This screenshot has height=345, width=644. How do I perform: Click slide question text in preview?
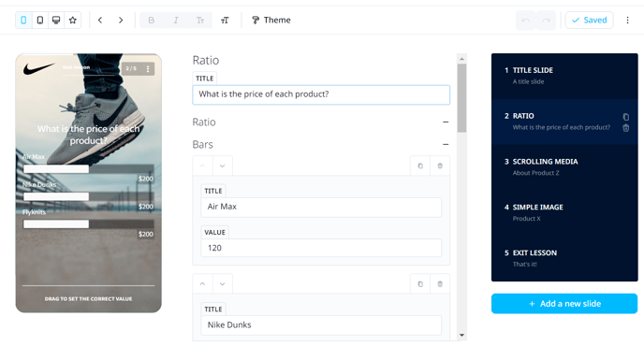click(x=88, y=135)
